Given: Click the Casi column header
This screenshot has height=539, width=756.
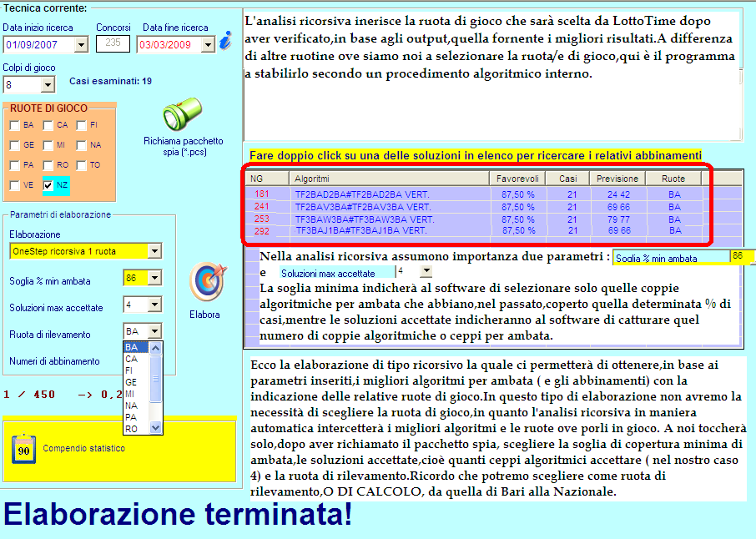Looking at the screenshot, I should pyautogui.click(x=568, y=179).
